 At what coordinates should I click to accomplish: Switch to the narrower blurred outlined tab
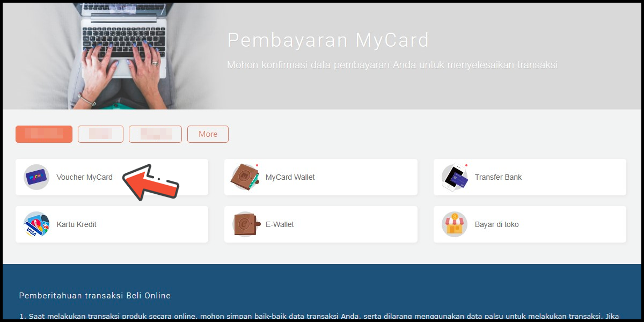100,134
